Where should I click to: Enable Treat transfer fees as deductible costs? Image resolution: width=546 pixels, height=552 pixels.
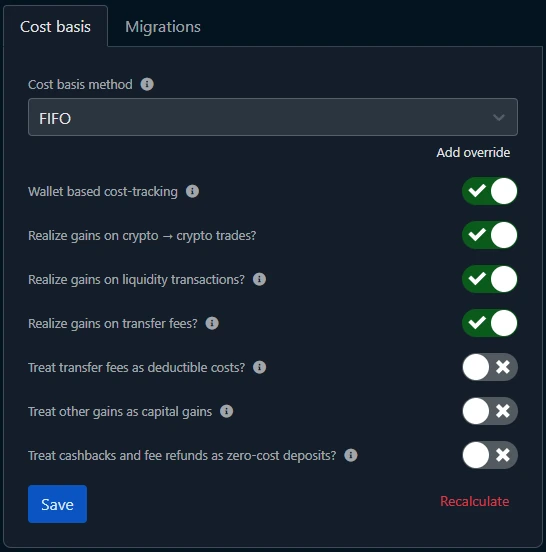[x=490, y=367]
